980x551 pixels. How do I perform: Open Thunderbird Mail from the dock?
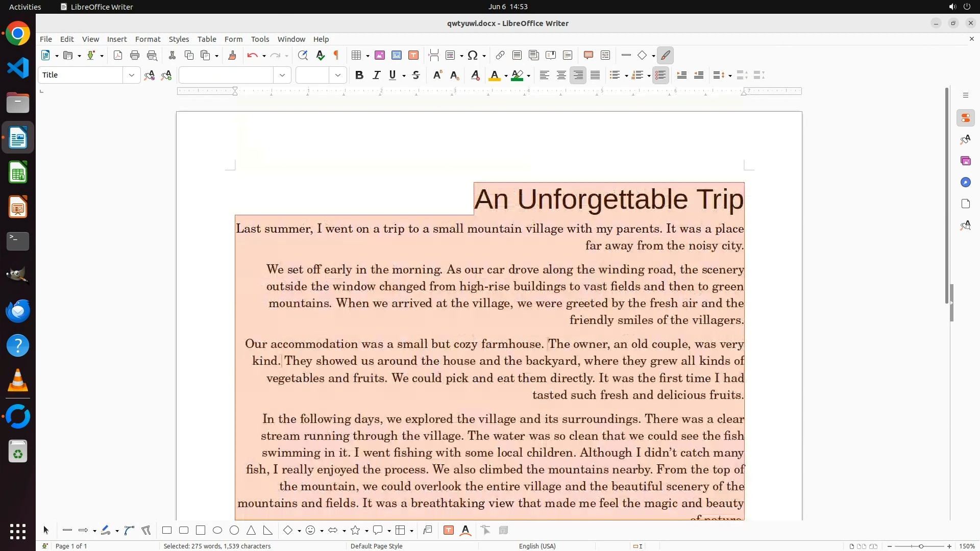pos(18,311)
